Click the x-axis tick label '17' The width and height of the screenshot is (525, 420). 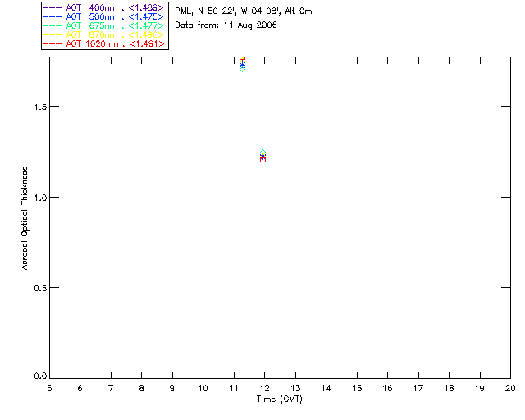point(418,388)
